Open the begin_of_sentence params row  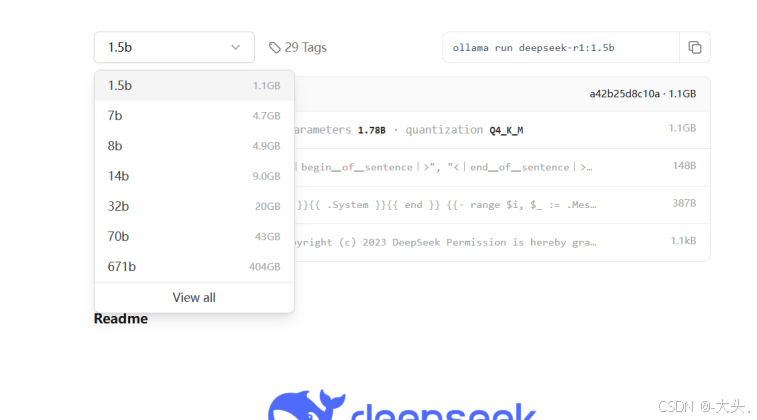(x=502, y=167)
